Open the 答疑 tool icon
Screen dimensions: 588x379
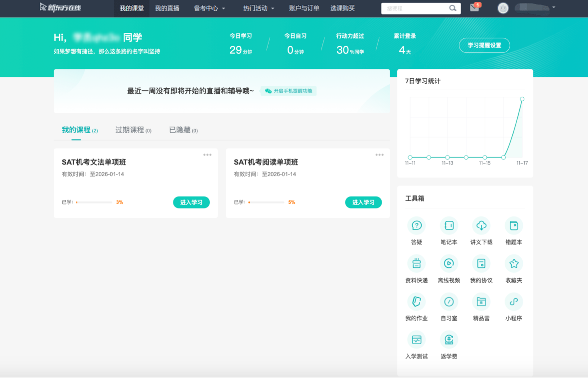pos(417,226)
